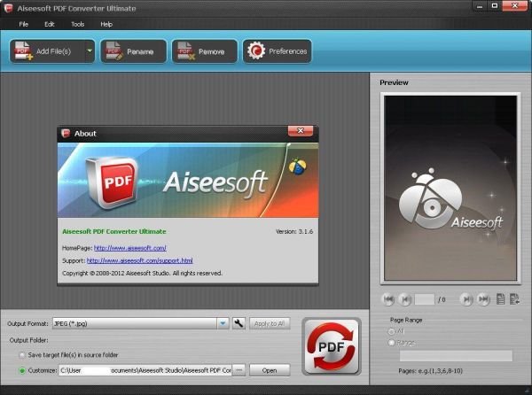Click the big PDF convert button
532x395 pixels.
pyautogui.click(x=332, y=346)
